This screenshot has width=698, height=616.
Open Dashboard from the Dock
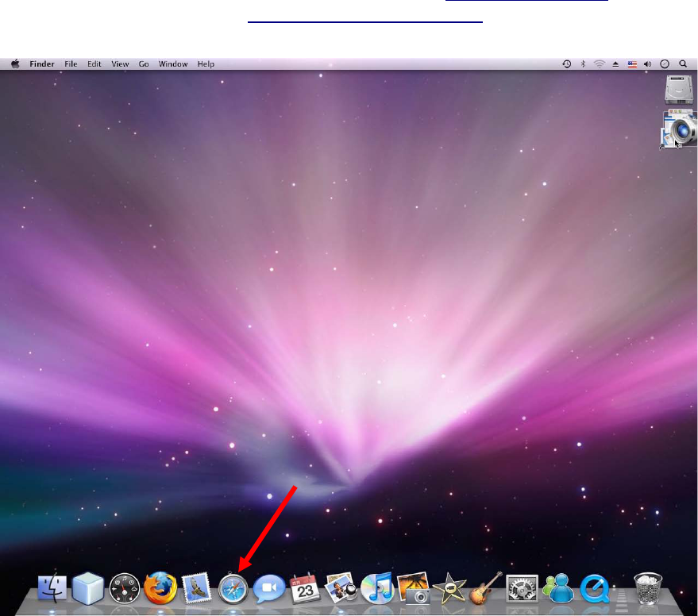pyautogui.click(x=124, y=588)
